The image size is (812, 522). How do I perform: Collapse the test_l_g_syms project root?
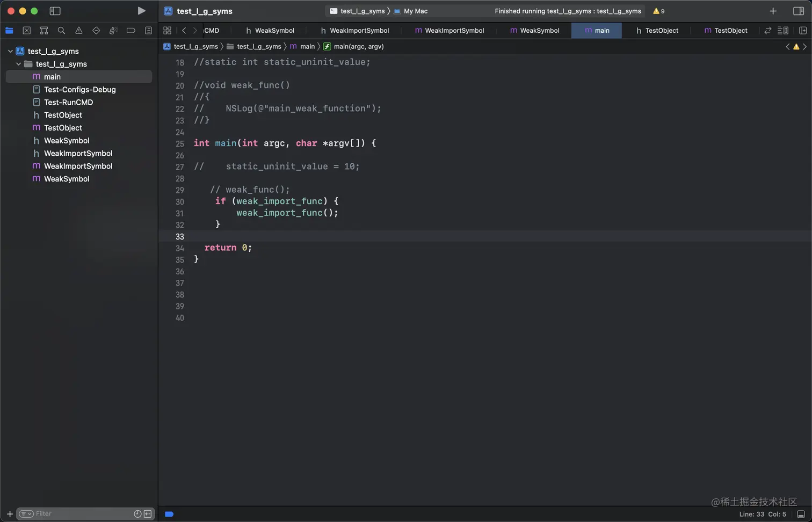(x=10, y=51)
